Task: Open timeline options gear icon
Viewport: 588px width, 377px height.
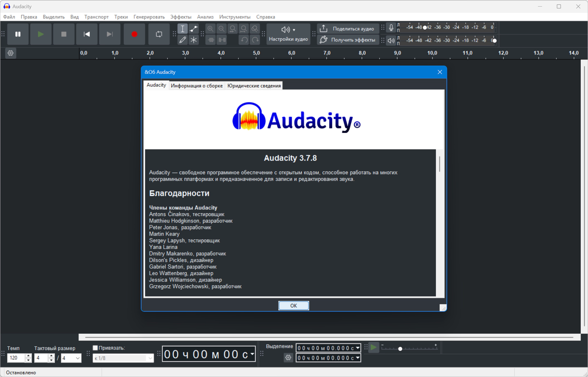Action: [11, 53]
